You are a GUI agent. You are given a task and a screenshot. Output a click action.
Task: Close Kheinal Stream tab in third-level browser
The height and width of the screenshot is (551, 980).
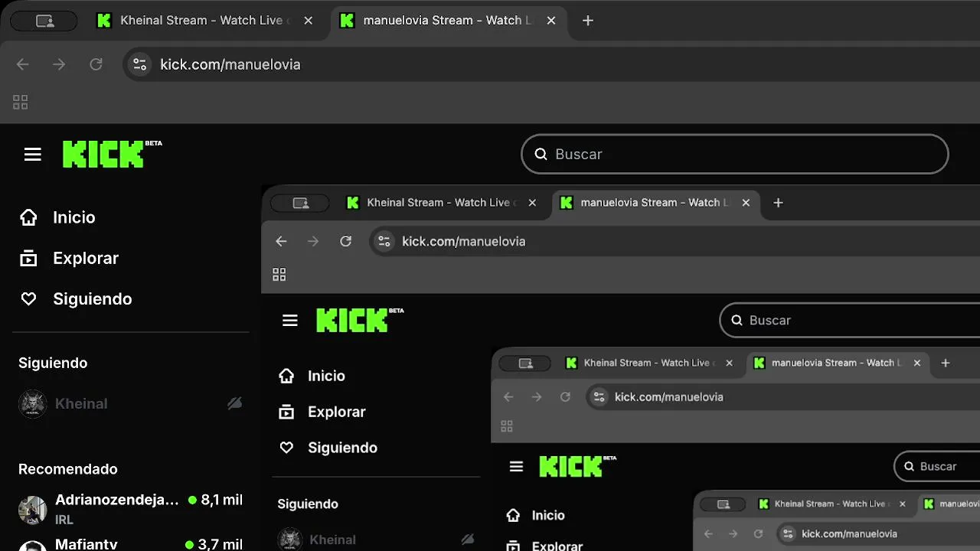[x=730, y=363]
